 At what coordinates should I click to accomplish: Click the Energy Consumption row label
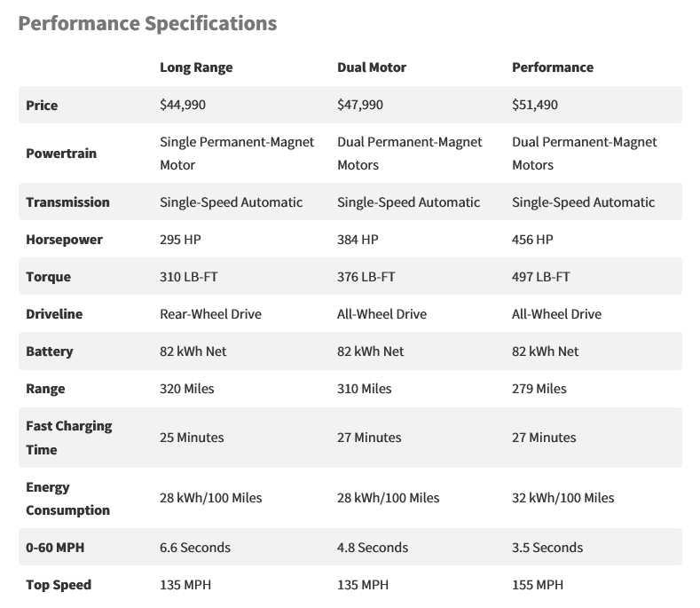67,498
